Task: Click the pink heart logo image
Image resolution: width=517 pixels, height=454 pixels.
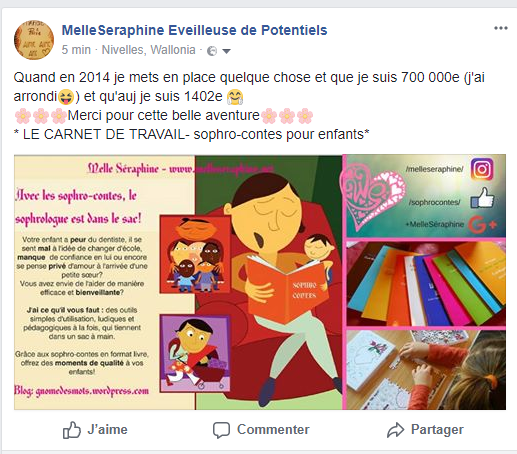Action: click(x=373, y=197)
